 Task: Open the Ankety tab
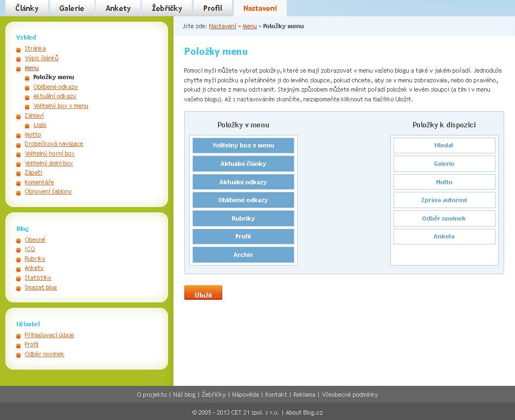pyautogui.click(x=118, y=8)
